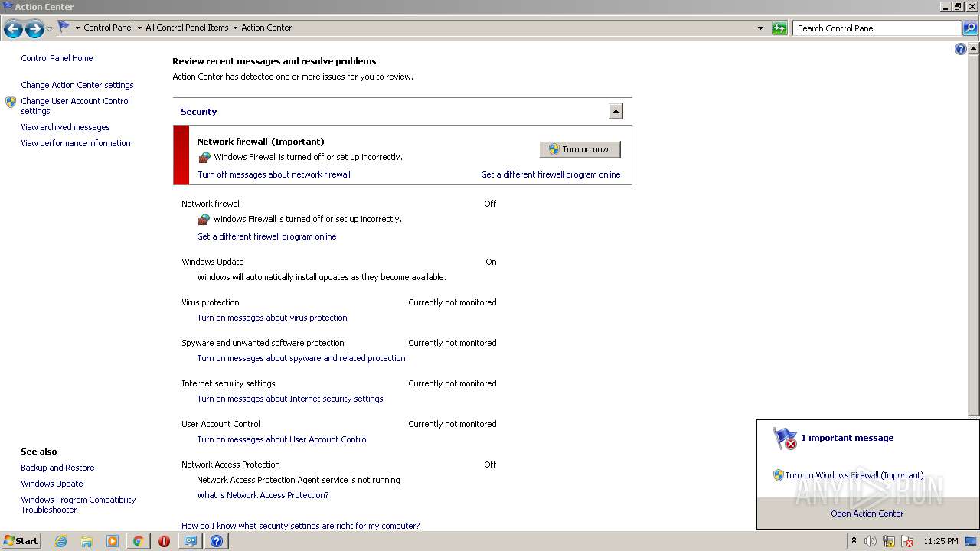Image resolution: width=980 pixels, height=551 pixels.
Task: Get a different firewall program online in red box
Action: point(550,174)
